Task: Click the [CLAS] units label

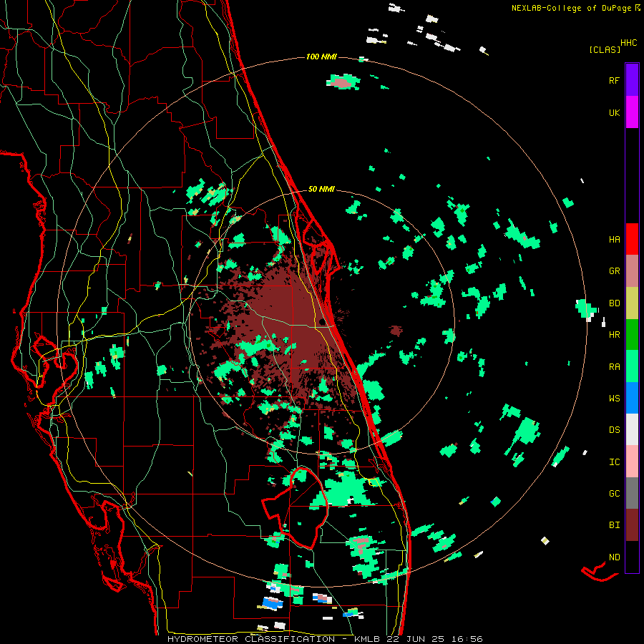Action: click(x=605, y=49)
